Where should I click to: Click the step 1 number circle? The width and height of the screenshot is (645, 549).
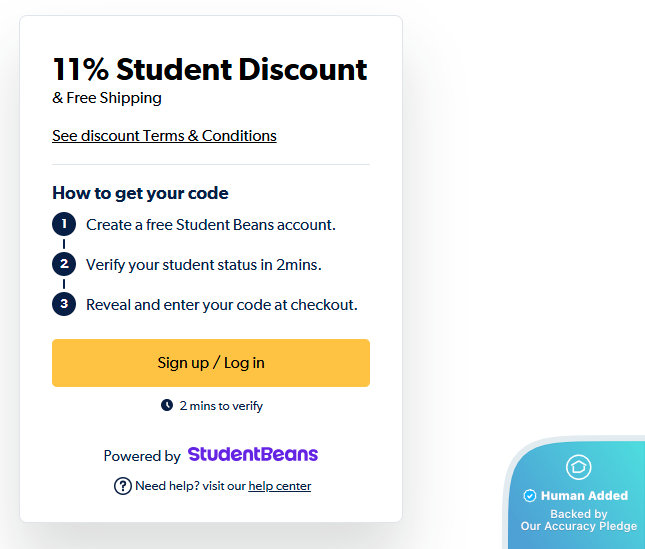tap(64, 224)
